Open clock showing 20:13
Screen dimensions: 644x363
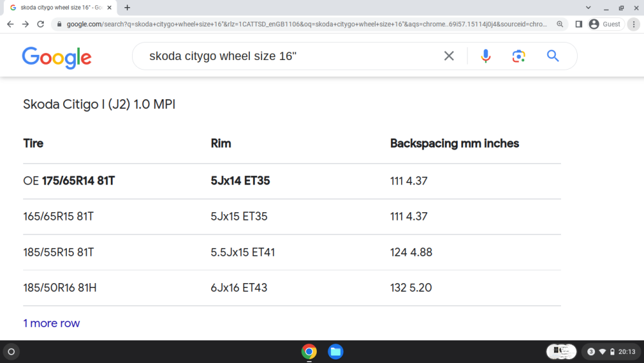click(x=627, y=351)
